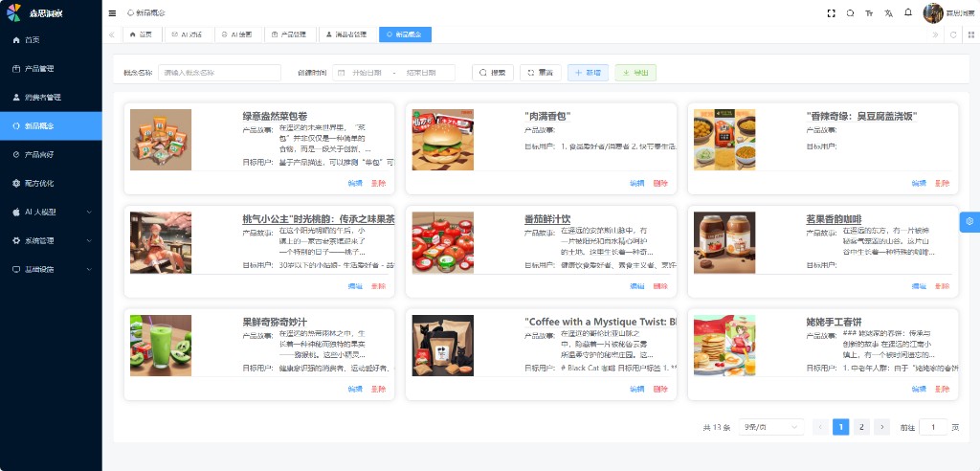This screenshot has height=471, width=980.
Task: Switch to the 消费者管理 tab
Action: point(346,35)
